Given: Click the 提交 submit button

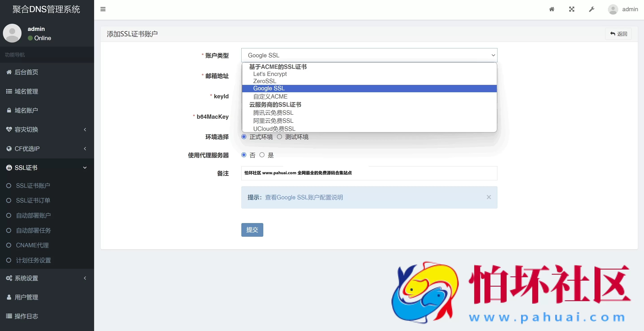Looking at the screenshot, I should tap(252, 230).
